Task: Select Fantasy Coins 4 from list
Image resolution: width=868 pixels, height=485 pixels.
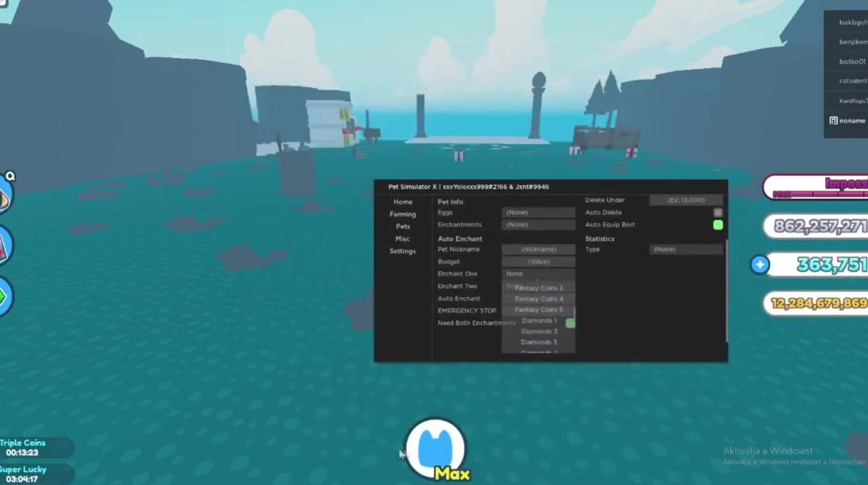Action: tap(538, 299)
